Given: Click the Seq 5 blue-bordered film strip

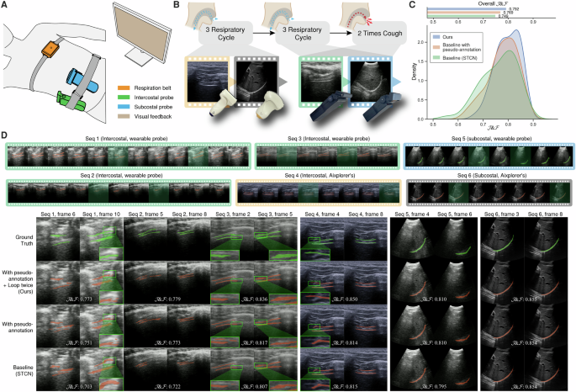Looking at the screenshot, I should [489, 156].
